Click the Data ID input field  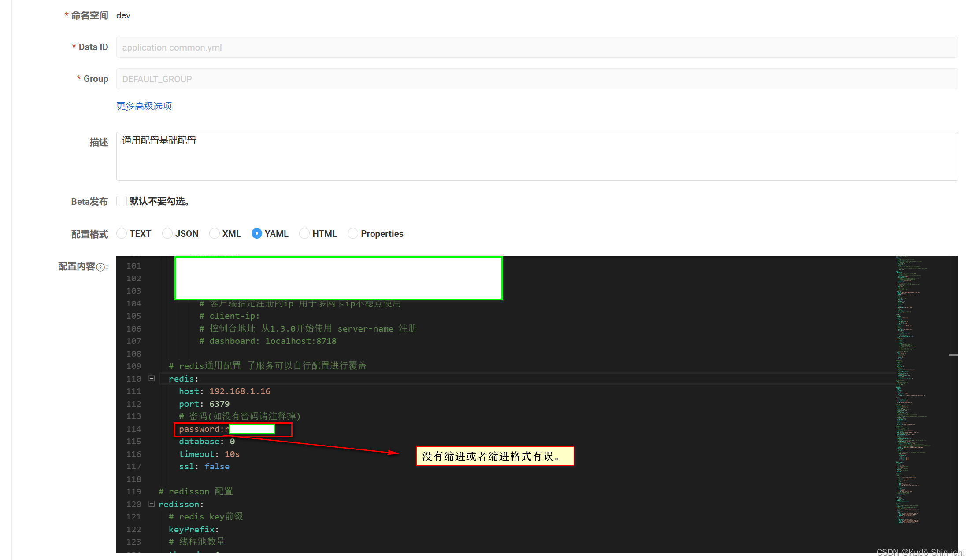coord(352,47)
